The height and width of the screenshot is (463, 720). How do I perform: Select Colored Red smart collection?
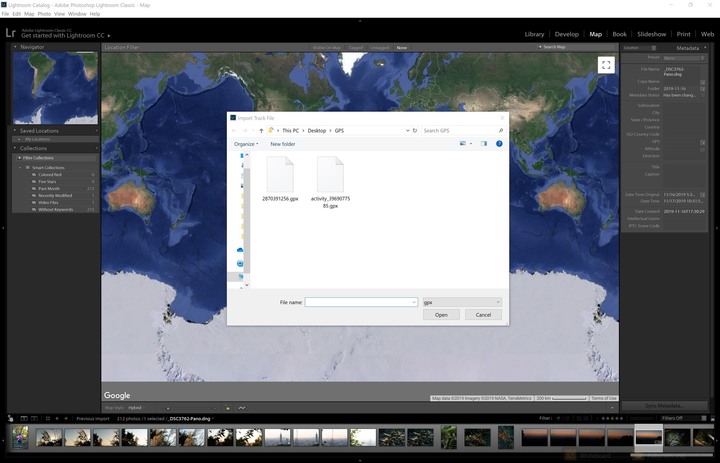[50, 175]
